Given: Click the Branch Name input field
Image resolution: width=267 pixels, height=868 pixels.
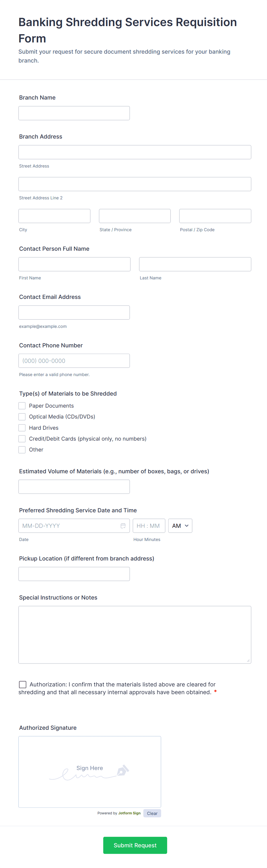Looking at the screenshot, I should pyautogui.click(x=74, y=113).
